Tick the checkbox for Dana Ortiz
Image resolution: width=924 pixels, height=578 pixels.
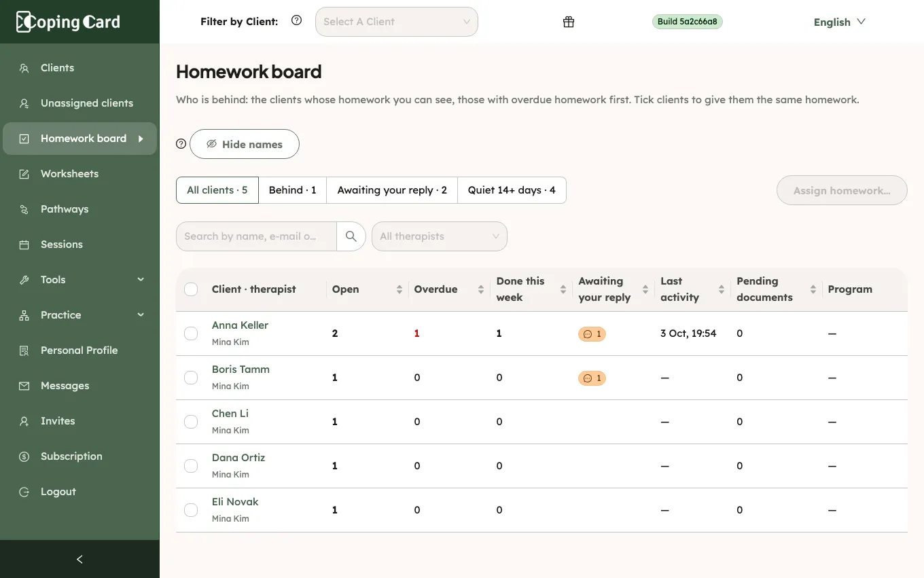tap(191, 466)
